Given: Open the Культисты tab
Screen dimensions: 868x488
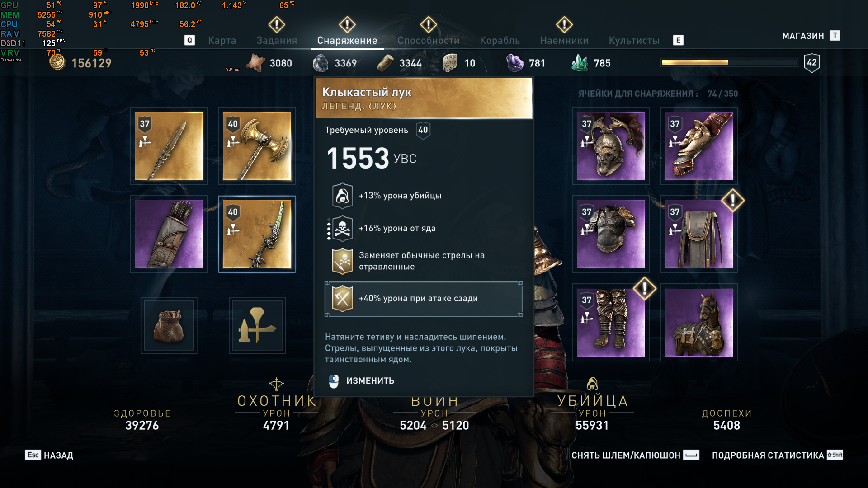Looking at the screenshot, I should (634, 40).
